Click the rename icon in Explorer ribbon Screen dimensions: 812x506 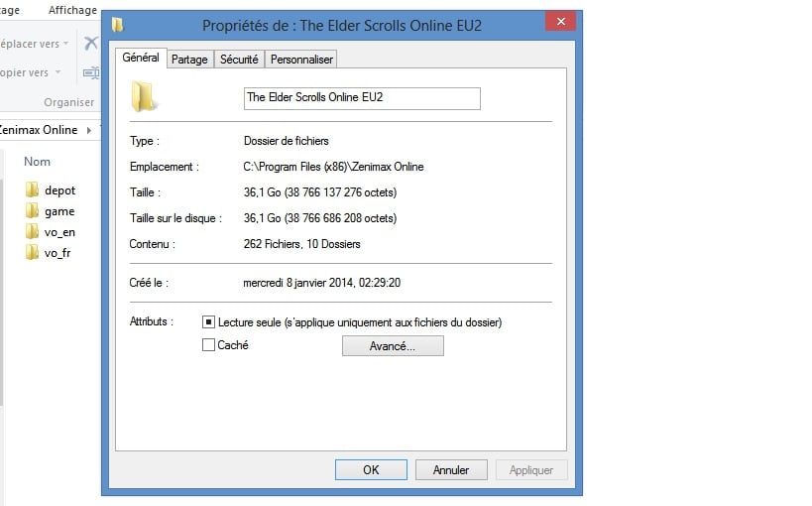point(91,72)
